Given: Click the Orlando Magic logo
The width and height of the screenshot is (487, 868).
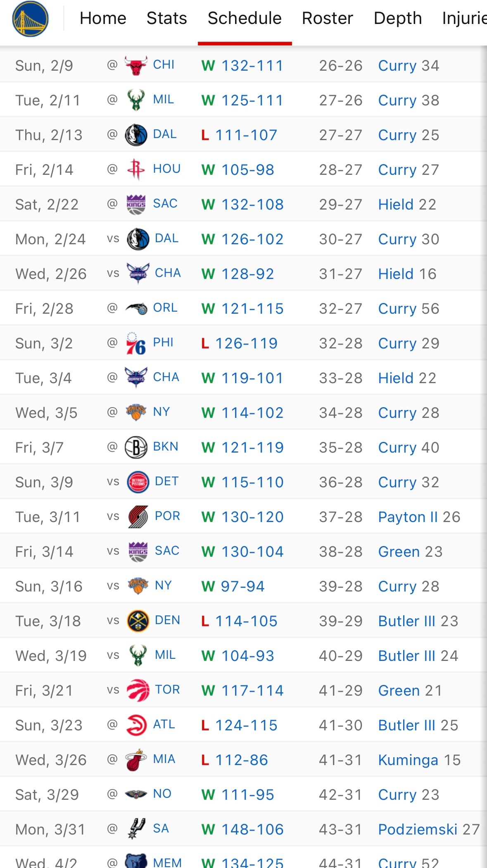Looking at the screenshot, I should click(x=136, y=308).
